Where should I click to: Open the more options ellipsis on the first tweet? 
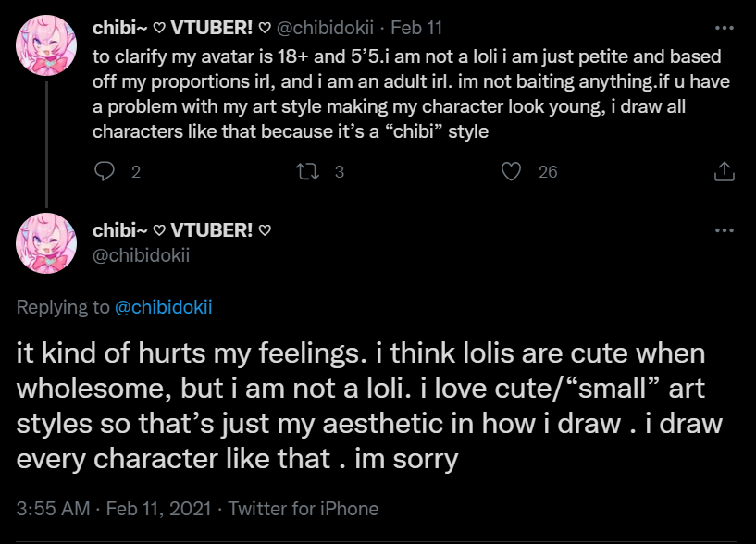click(725, 28)
